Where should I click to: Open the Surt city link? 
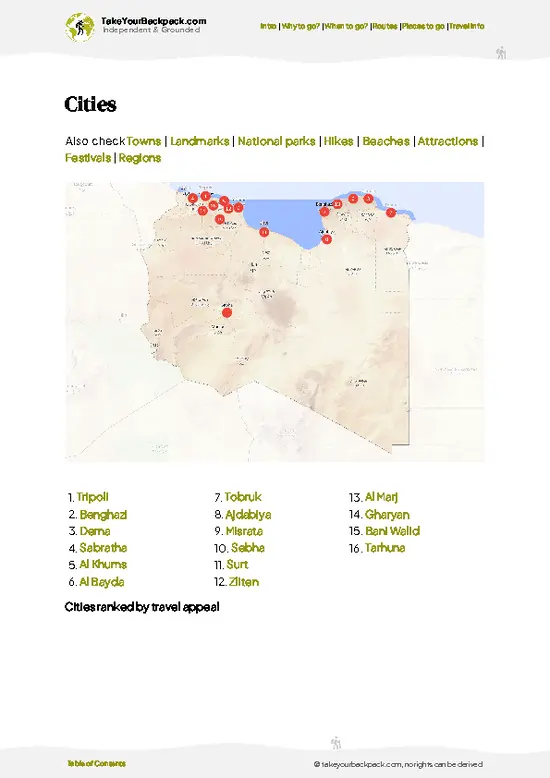[x=237, y=565]
